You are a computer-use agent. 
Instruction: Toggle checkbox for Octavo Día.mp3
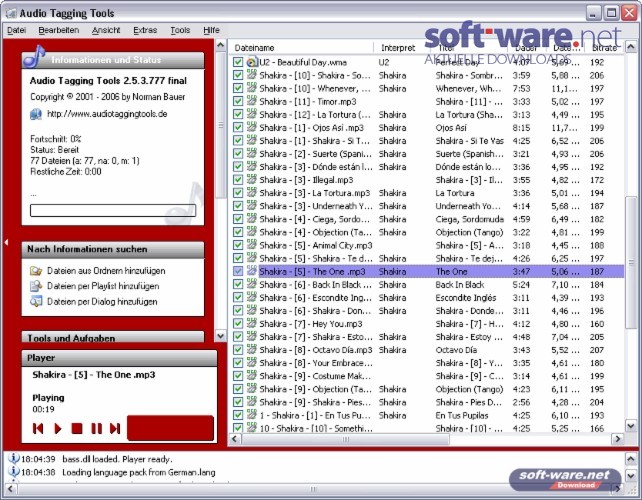[x=238, y=350]
